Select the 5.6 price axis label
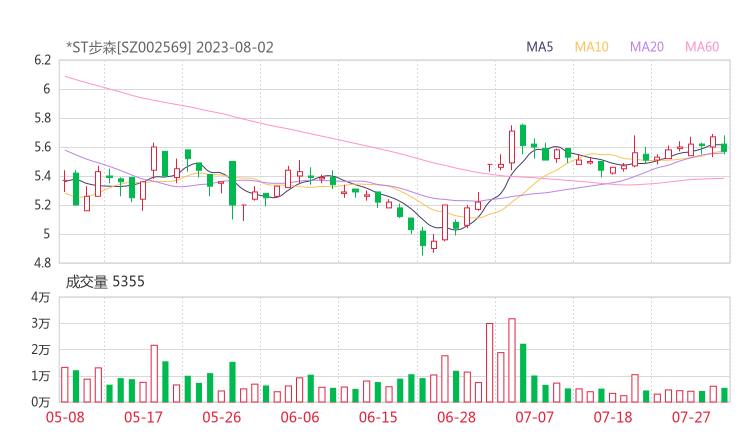The image size is (740, 440). (x=42, y=147)
